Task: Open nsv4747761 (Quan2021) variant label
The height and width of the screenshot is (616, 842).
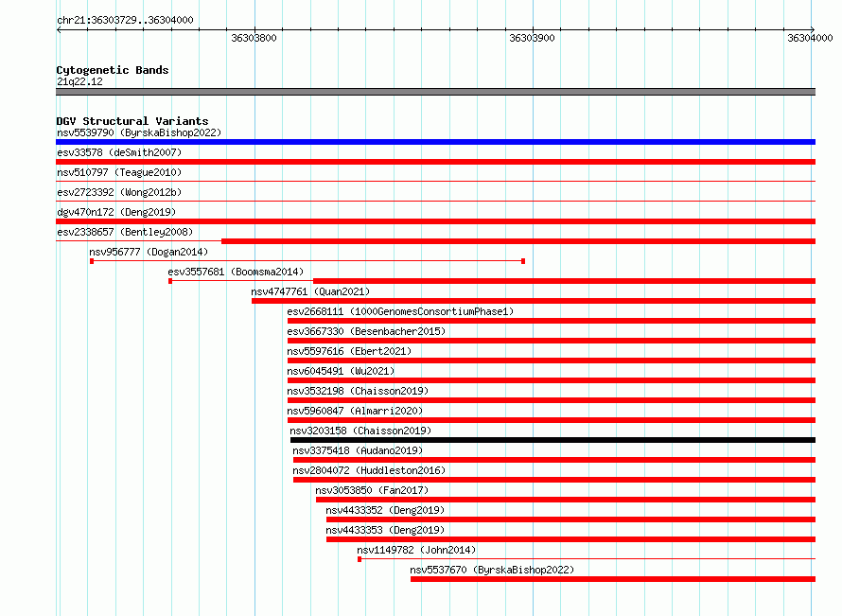Action: (x=310, y=291)
